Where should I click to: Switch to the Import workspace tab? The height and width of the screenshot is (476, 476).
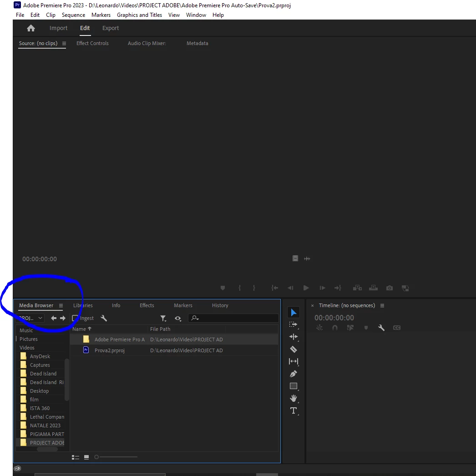point(58,28)
